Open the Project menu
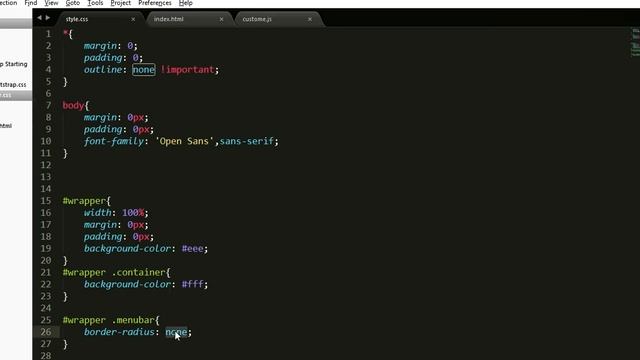The width and height of the screenshot is (640, 360). click(120, 3)
